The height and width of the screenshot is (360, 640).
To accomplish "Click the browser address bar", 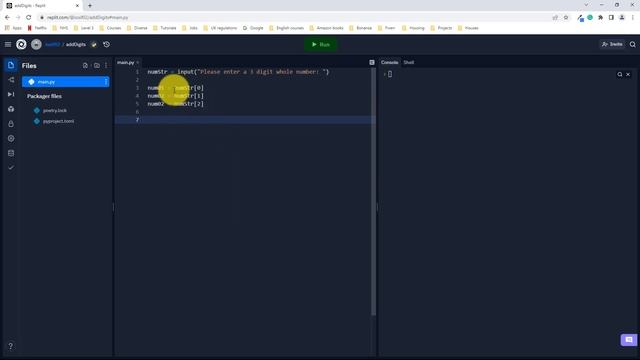I will (x=294, y=18).
